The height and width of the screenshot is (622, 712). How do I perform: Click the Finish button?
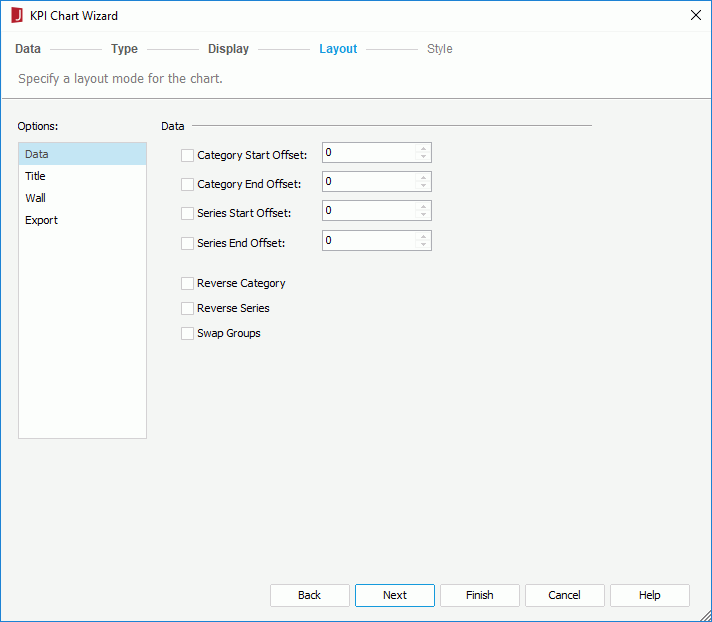pyautogui.click(x=480, y=595)
